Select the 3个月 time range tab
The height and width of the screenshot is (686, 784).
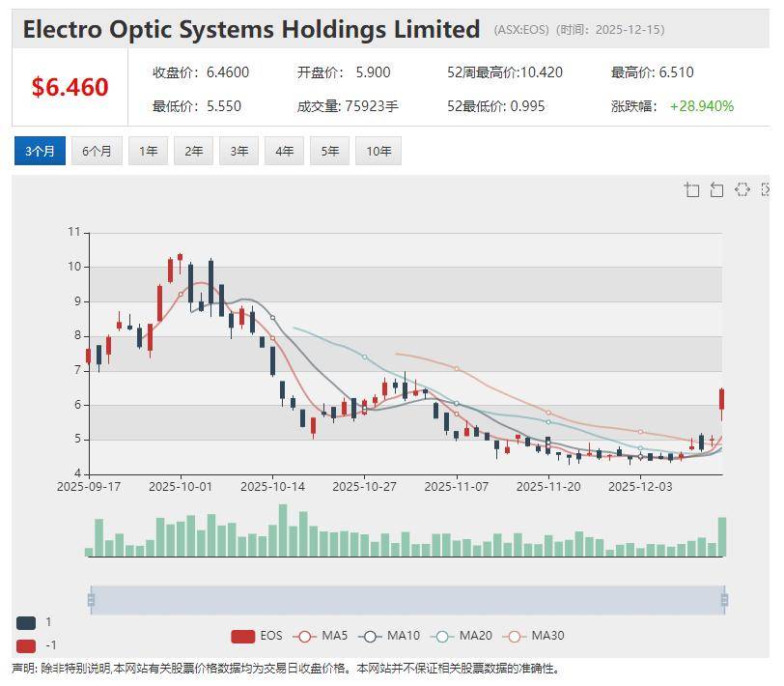coord(40,151)
